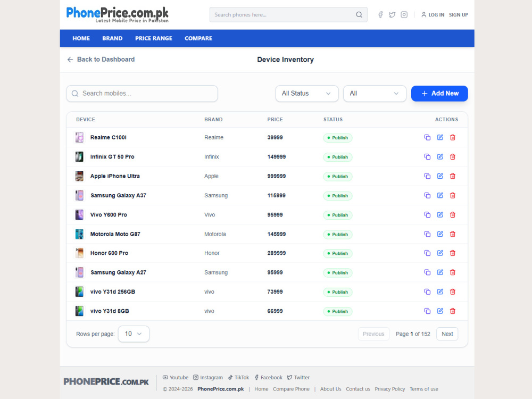Focus the Search mobiles field
532x399 pixels.
click(x=142, y=93)
